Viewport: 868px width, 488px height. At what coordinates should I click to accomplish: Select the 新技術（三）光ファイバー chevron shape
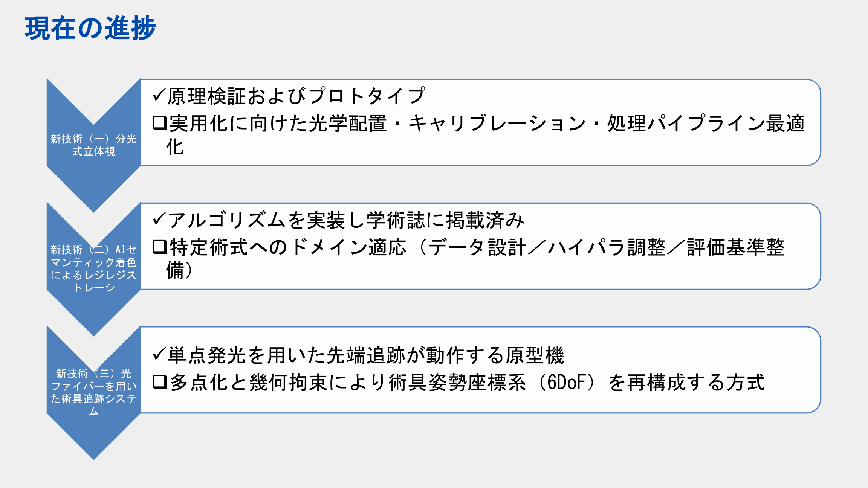(93, 392)
